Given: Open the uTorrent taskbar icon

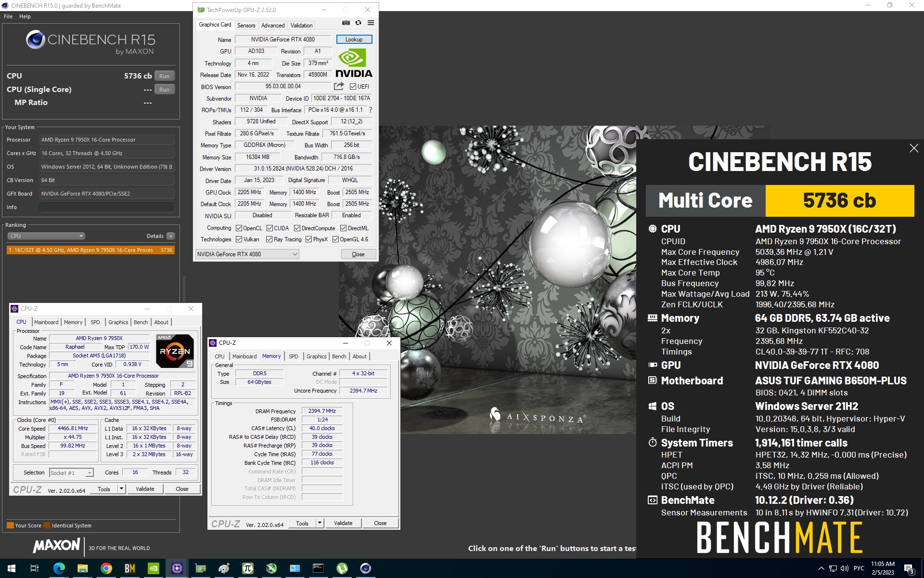Looking at the screenshot, I should (x=342, y=568).
